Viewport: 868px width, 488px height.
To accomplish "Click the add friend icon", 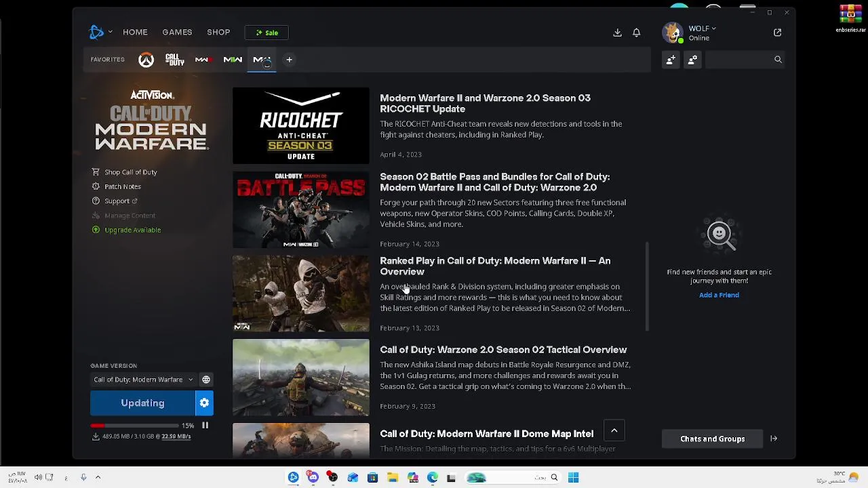I will pyautogui.click(x=671, y=60).
